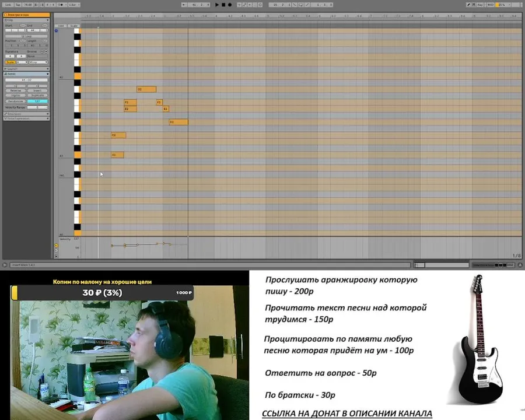The image size is (525, 420).
Task: Toggle the Scale button above piano roll
Action: [x=74, y=26]
